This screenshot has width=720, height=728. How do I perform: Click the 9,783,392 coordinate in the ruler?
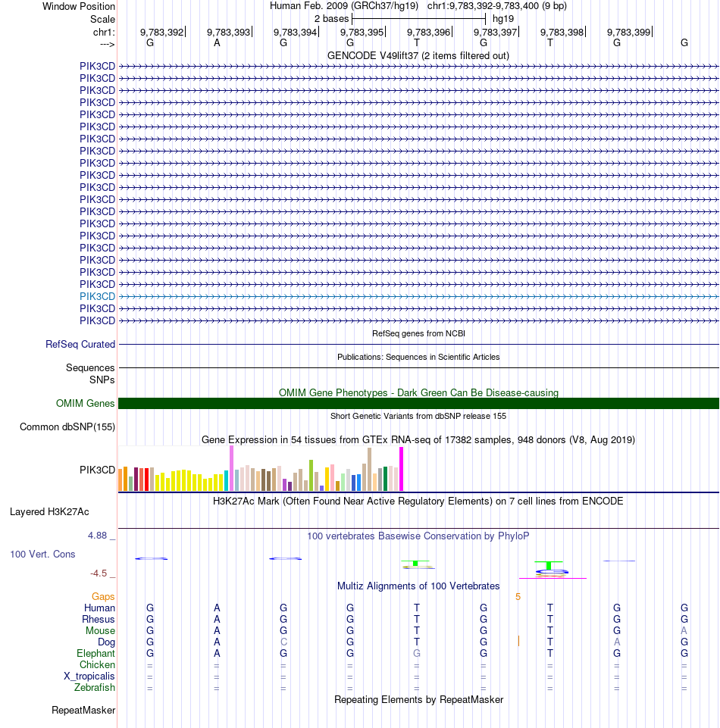tap(161, 32)
